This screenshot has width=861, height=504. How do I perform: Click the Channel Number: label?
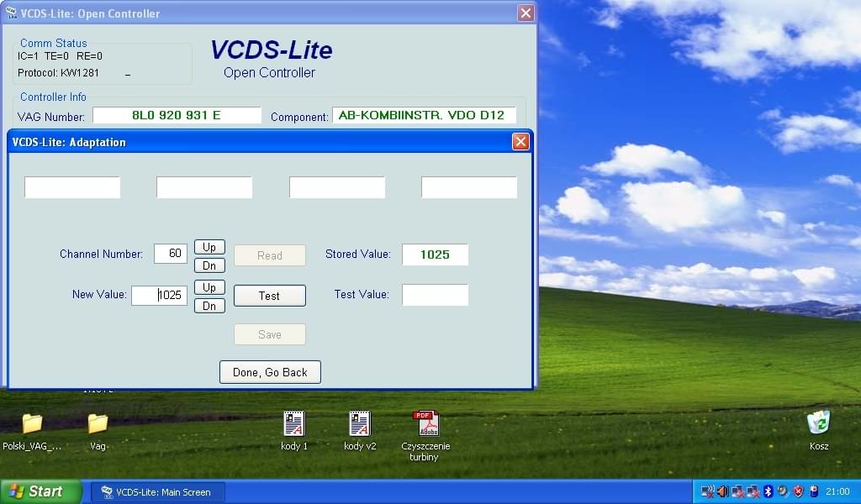click(101, 254)
